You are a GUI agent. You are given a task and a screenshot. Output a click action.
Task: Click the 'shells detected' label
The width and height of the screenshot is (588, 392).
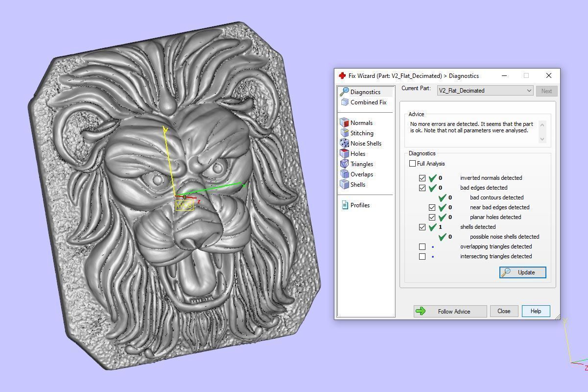[x=478, y=227]
